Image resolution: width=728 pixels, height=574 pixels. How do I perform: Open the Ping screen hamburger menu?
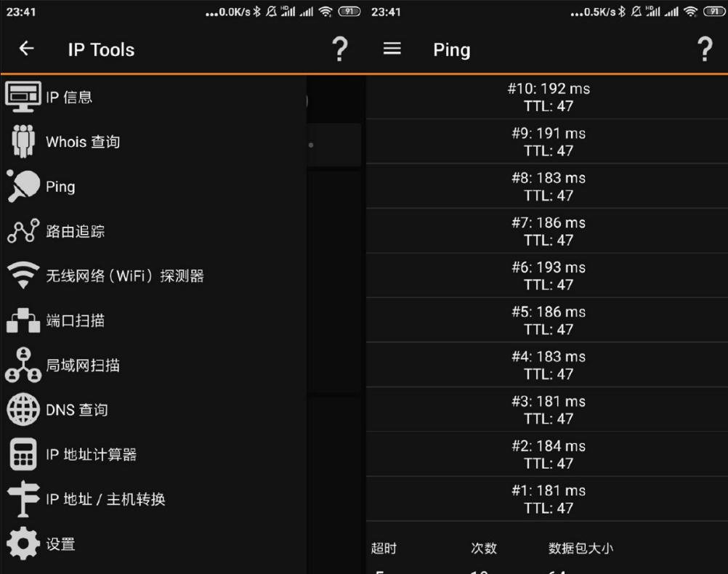[392, 48]
